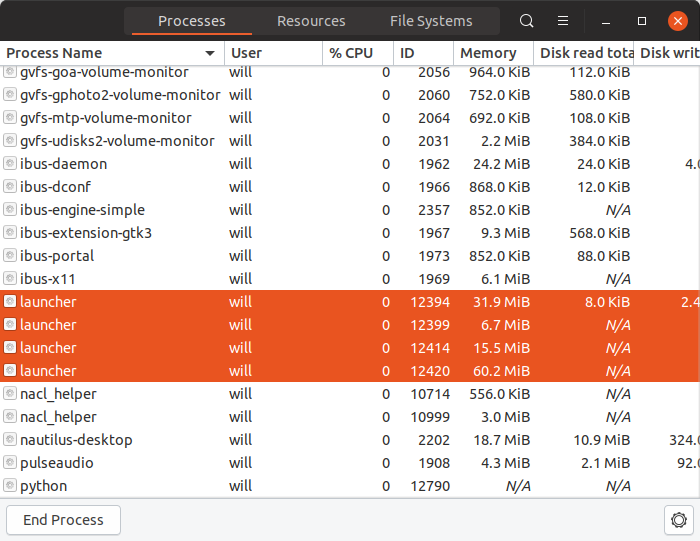Click the ibus-x11 process icon
The width and height of the screenshot is (700, 541).
click(x=11, y=279)
